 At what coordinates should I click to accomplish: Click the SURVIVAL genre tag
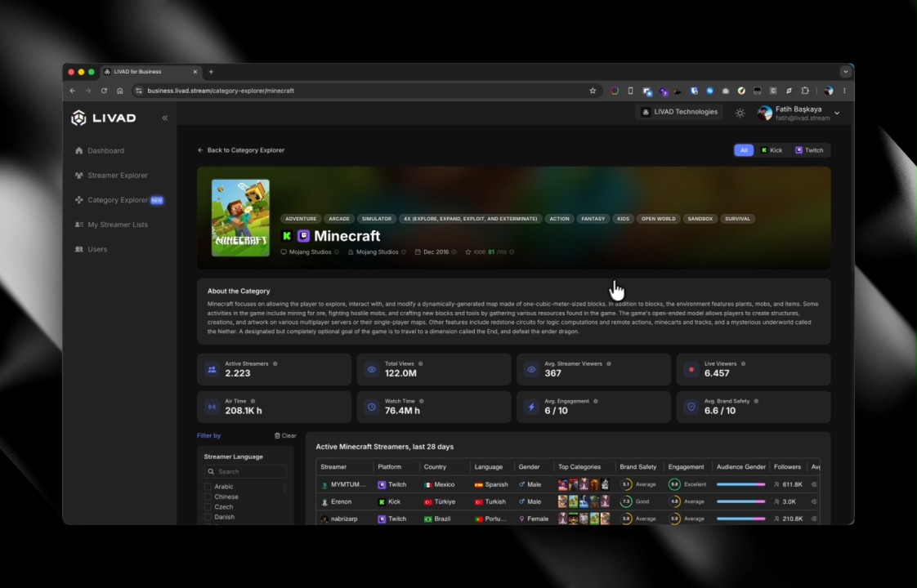tap(737, 219)
